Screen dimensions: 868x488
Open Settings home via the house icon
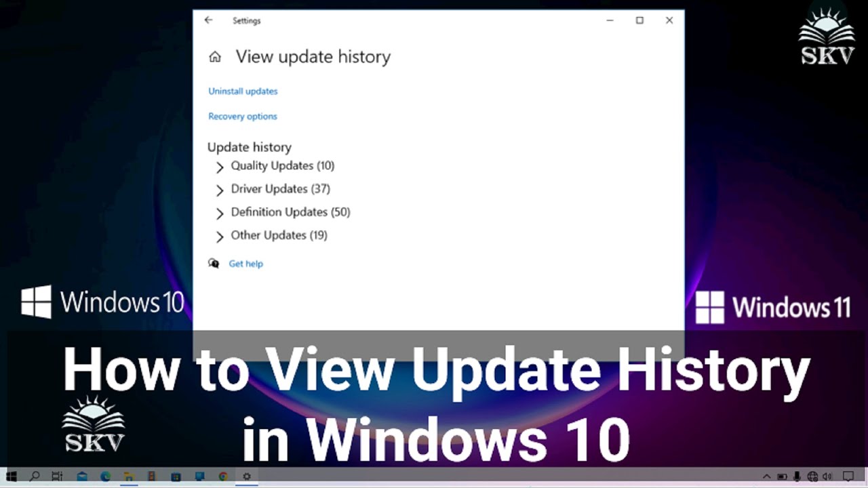[215, 57]
